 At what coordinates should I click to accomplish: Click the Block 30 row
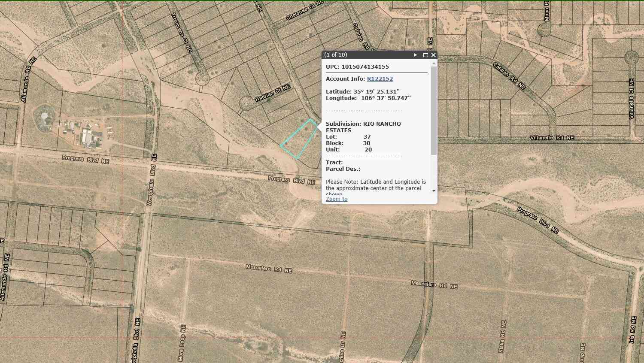pyautogui.click(x=348, y=143)
